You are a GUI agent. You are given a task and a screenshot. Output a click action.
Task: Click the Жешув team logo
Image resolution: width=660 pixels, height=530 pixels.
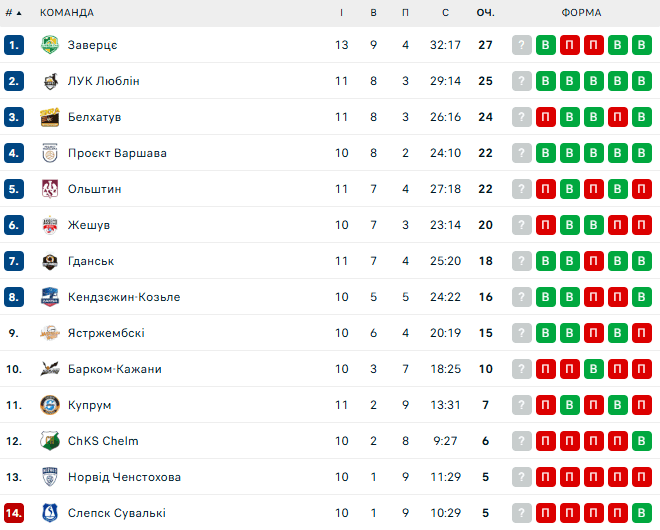50,225
